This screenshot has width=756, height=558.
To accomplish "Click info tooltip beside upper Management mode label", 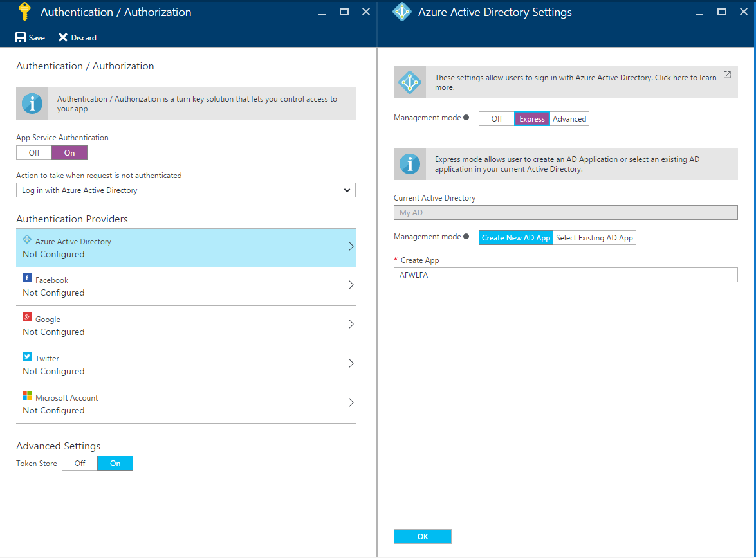I will (x=466, y=118).
